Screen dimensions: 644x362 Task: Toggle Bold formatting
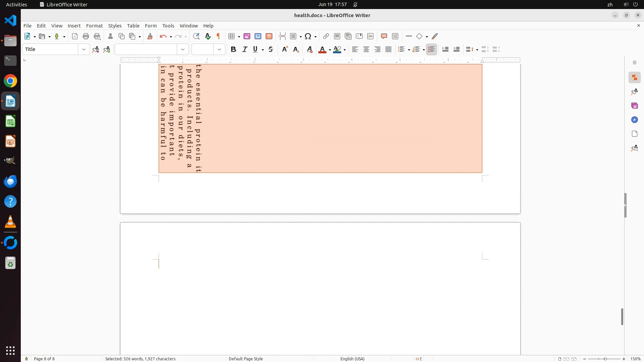[233, 50]
